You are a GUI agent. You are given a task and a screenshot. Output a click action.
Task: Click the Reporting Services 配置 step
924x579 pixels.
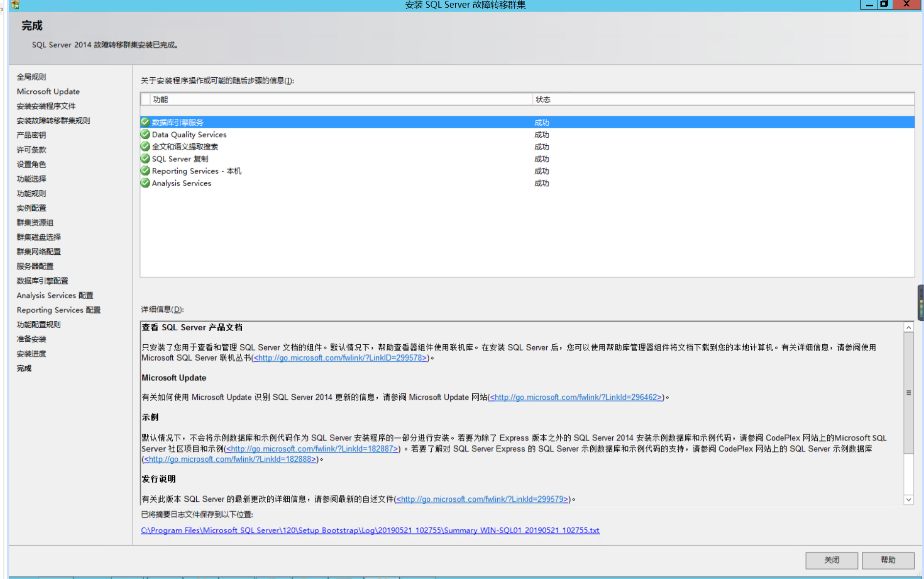59,310
